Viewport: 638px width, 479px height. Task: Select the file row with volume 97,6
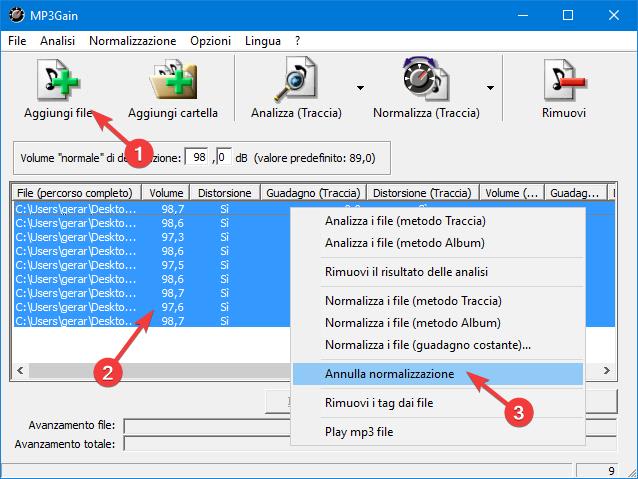point(151,307)
